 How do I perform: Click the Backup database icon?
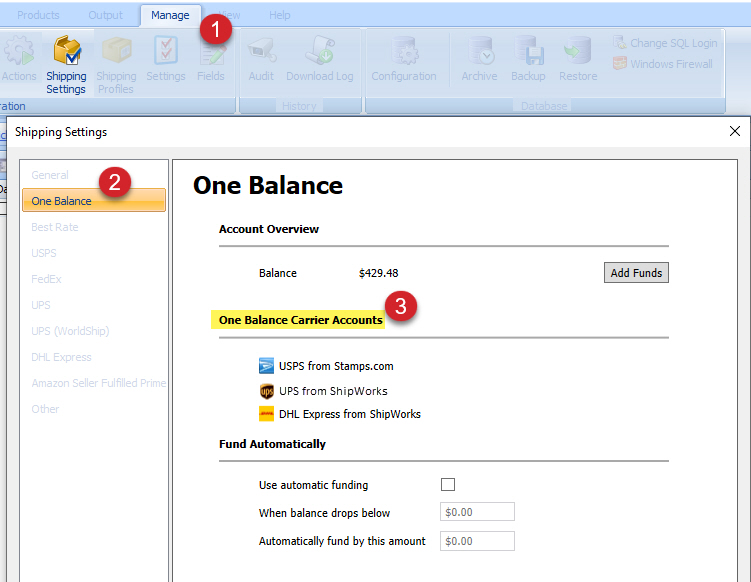click(528, 58)
